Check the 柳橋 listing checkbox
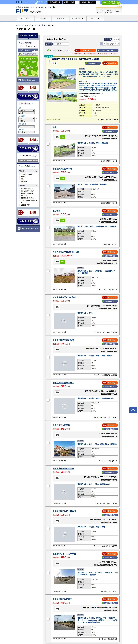Screen dimensions: 138x644 pos(48,144)
